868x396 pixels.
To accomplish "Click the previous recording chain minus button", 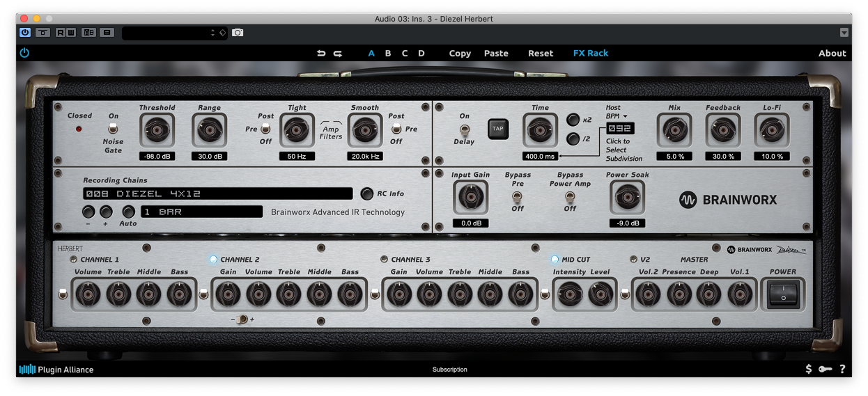I will [x=88, y=212].
